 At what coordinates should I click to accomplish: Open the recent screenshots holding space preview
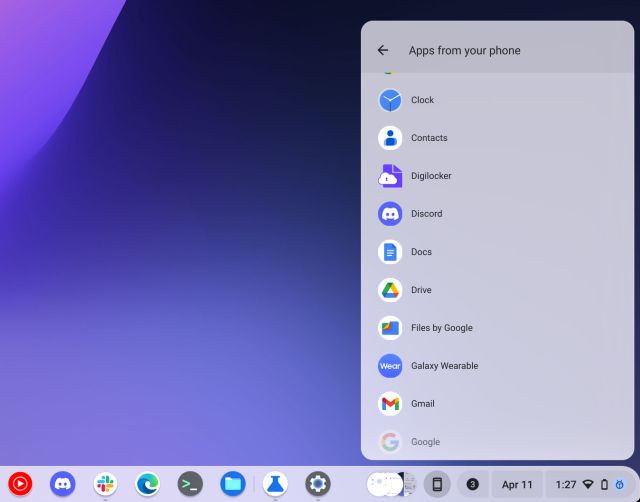pyautogui.click(x=391, y=484)
